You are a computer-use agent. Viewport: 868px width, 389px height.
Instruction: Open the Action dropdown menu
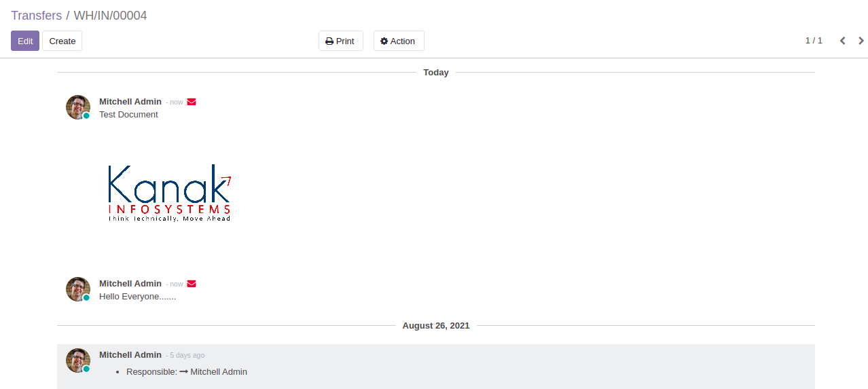[399, 41]
